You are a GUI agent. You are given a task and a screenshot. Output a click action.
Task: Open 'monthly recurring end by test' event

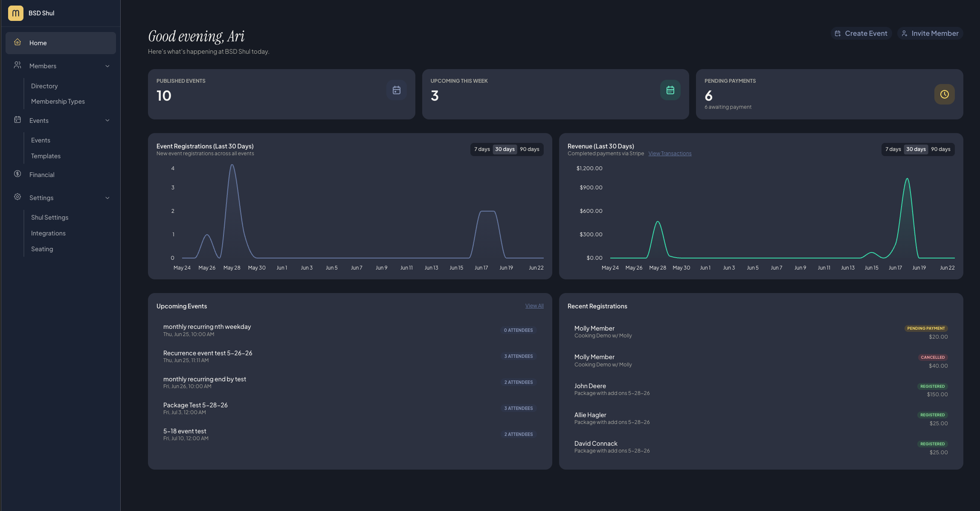(x=350, y=382)
